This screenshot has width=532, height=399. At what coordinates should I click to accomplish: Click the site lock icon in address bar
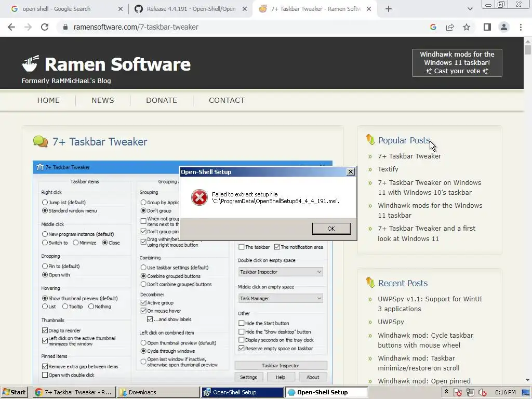(x=65, y=27)
